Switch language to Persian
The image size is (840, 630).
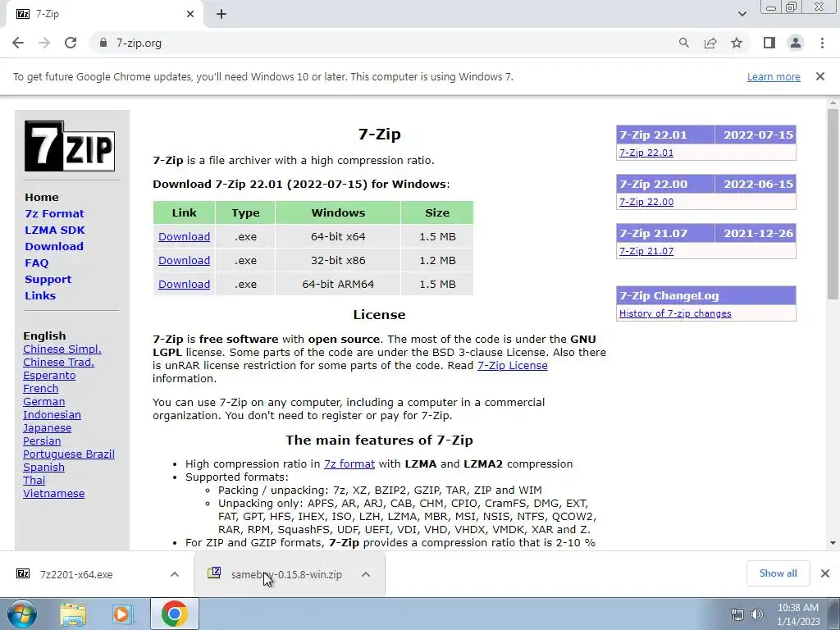42,441
